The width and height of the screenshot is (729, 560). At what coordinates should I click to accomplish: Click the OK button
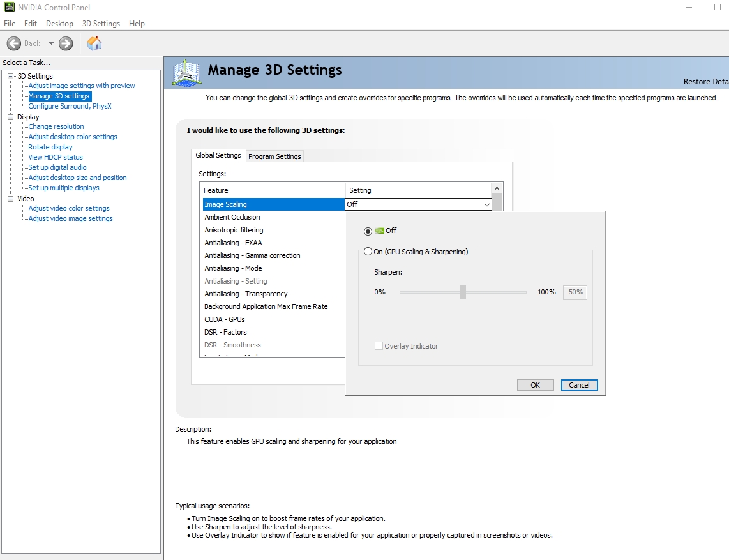535,385
